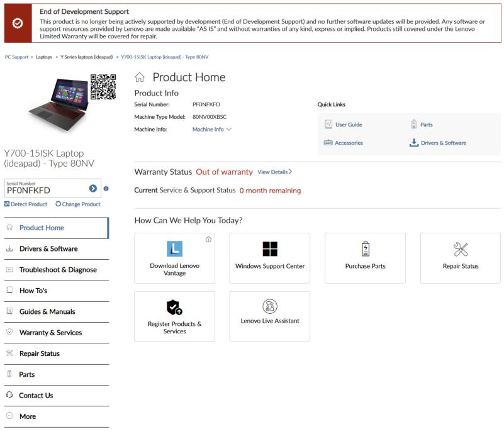
Task: Select Troubleshoot & Diagnose sidebar item
Action: point(58,270)
